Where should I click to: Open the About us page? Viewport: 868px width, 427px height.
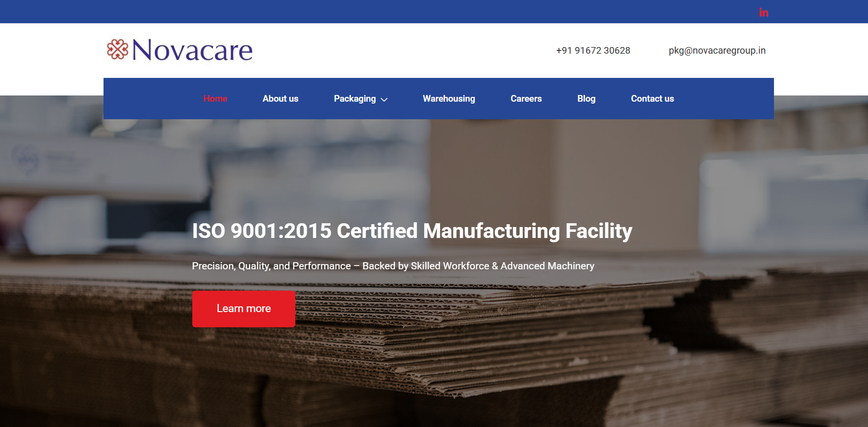[280, 99]
